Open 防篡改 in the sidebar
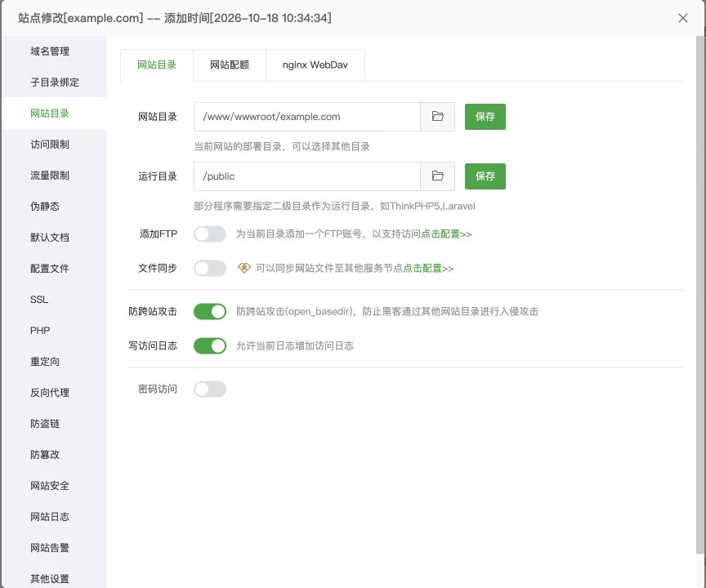 click(54, 454)
